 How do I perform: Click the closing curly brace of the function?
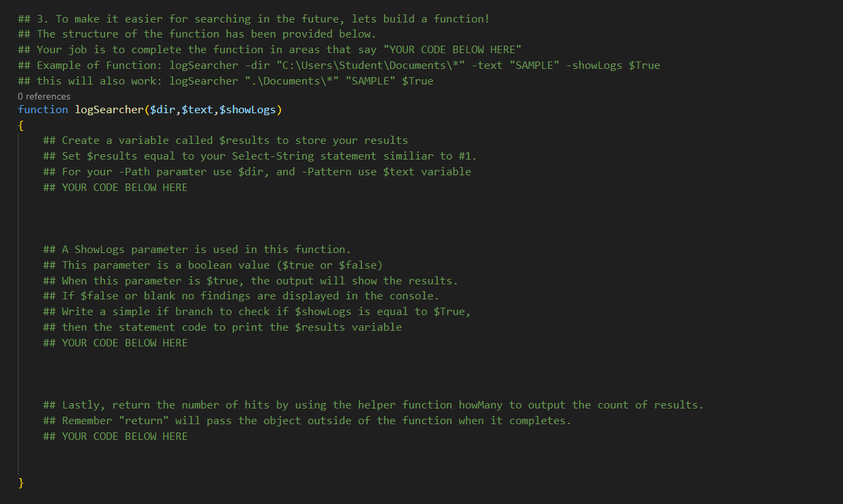(x=21, y=482)
